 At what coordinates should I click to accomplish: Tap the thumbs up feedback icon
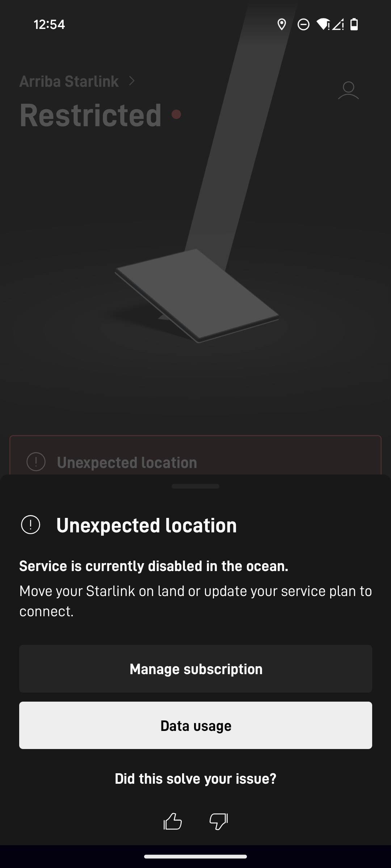(173, 821)
